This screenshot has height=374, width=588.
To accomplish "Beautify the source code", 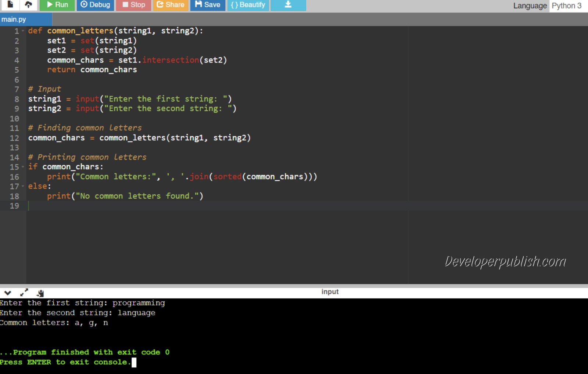I will pos(248,5).
